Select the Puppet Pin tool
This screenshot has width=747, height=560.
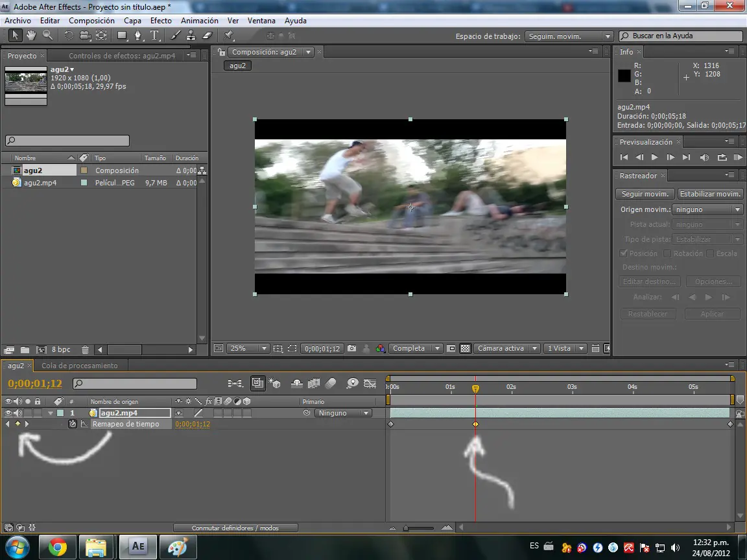coord(229,35)
